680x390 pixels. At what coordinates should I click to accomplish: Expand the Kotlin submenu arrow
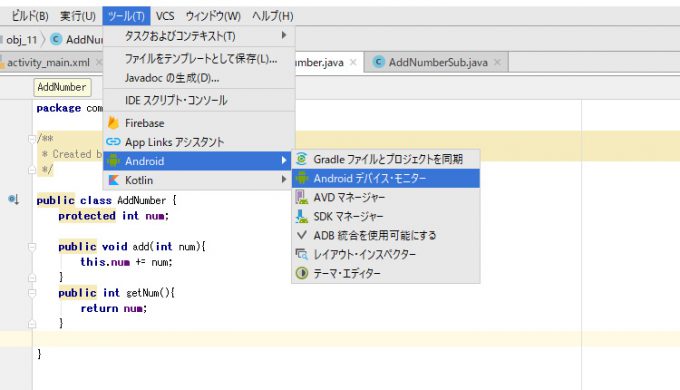click(x=284, y=179)
